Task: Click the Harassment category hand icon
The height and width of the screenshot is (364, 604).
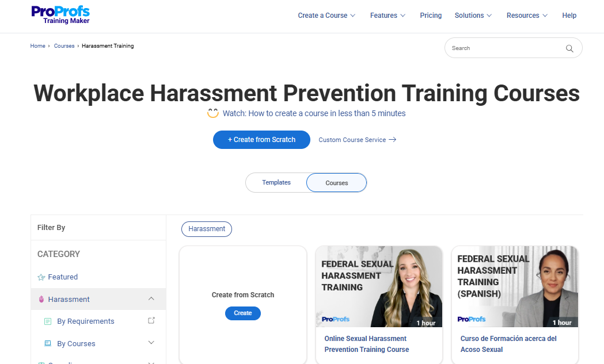Action: pos(41,300)
